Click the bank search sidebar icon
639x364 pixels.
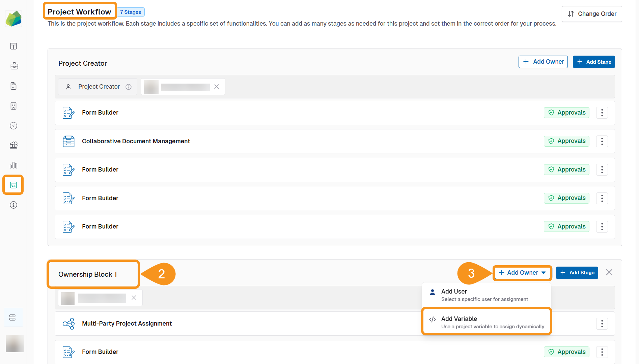pos(13,145)
